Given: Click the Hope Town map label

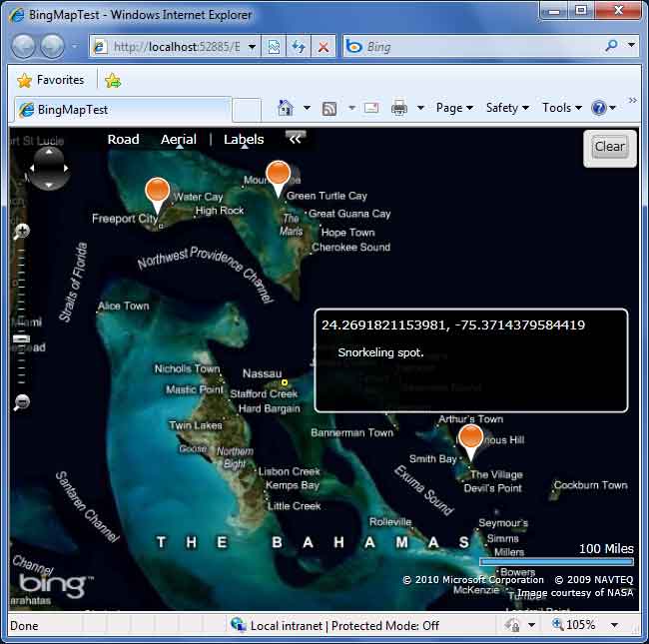Looking at the screenshot, I should (347, 233).
